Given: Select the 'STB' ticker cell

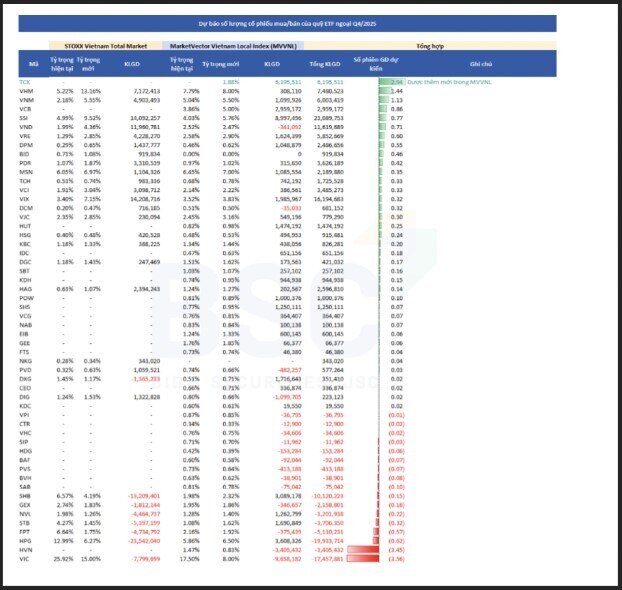Looking at the screenshot, I should pos(24,523).
